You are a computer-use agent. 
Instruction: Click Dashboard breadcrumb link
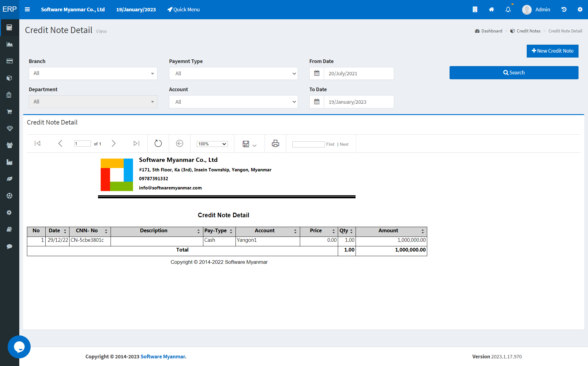[488, 31]
